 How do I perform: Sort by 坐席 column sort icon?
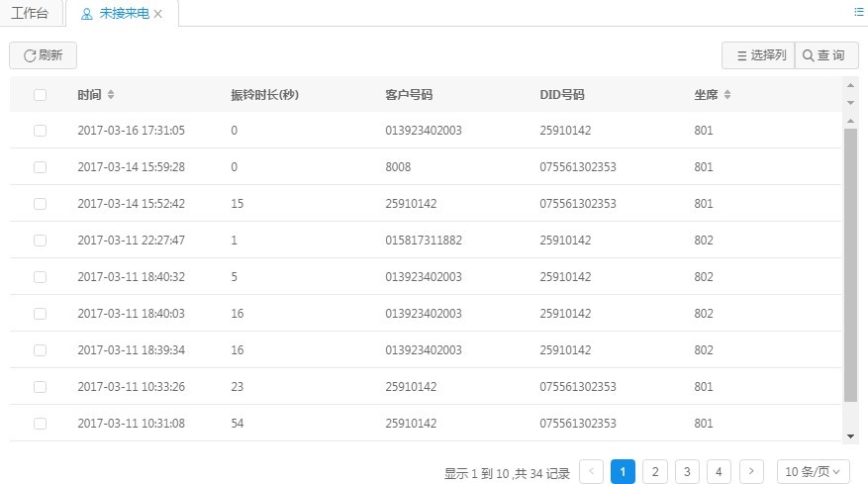coord(727,95)
